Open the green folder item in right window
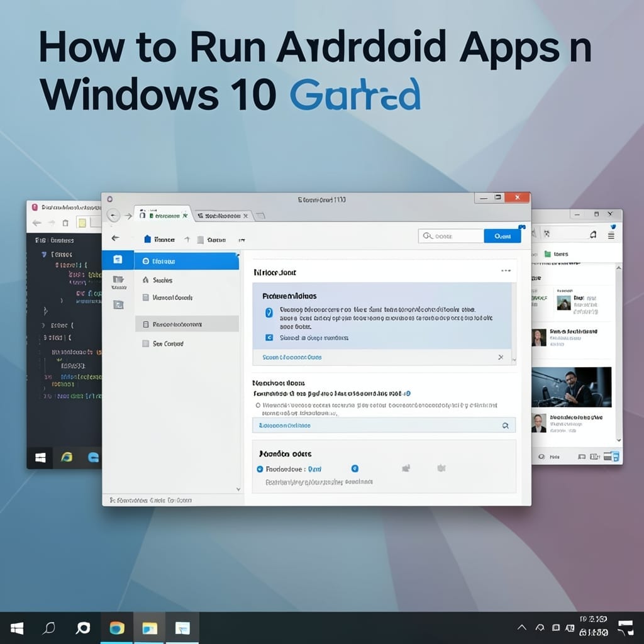Image resolution: width=644 pixels, height=644 pixels. (x=557, y=254)
